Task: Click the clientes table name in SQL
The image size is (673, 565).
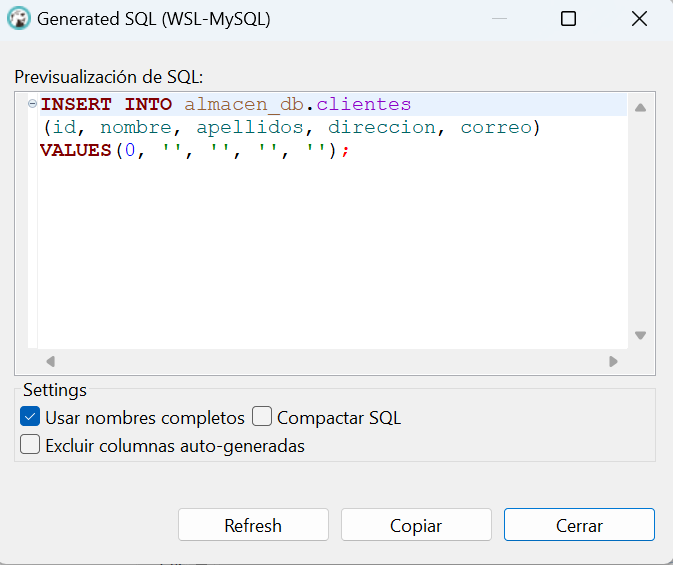Action: [364, 104]
